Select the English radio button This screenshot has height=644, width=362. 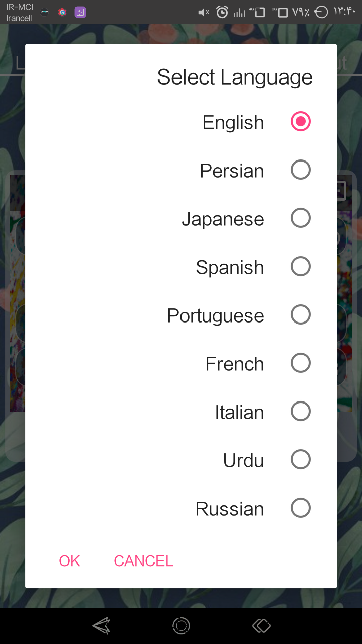(301, 122)
